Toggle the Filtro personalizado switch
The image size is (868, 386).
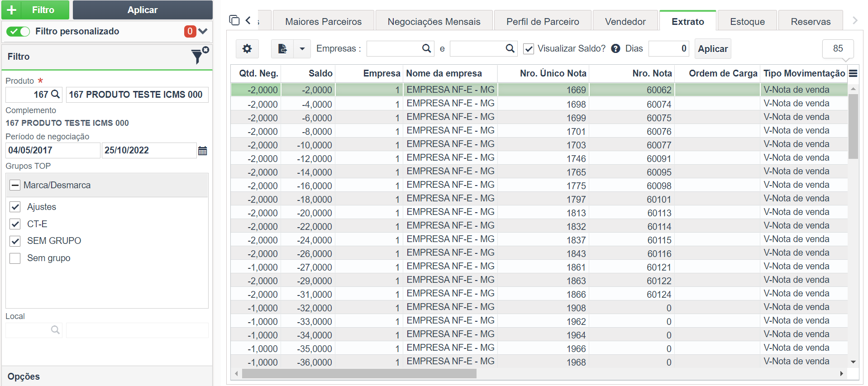19,31
